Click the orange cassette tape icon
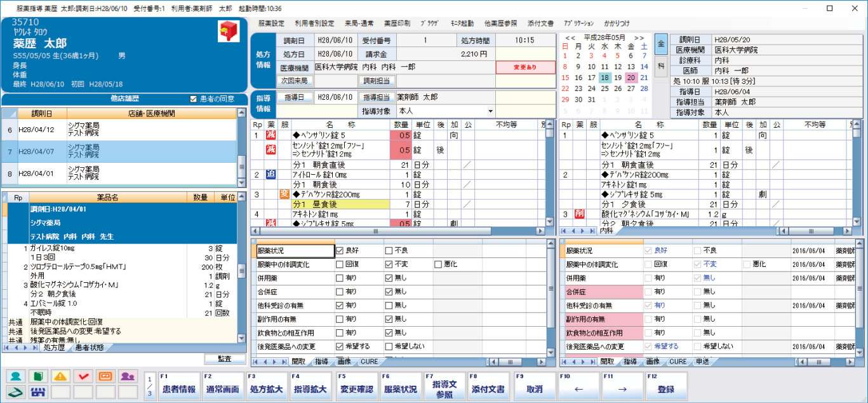 (x=105, y=376)
